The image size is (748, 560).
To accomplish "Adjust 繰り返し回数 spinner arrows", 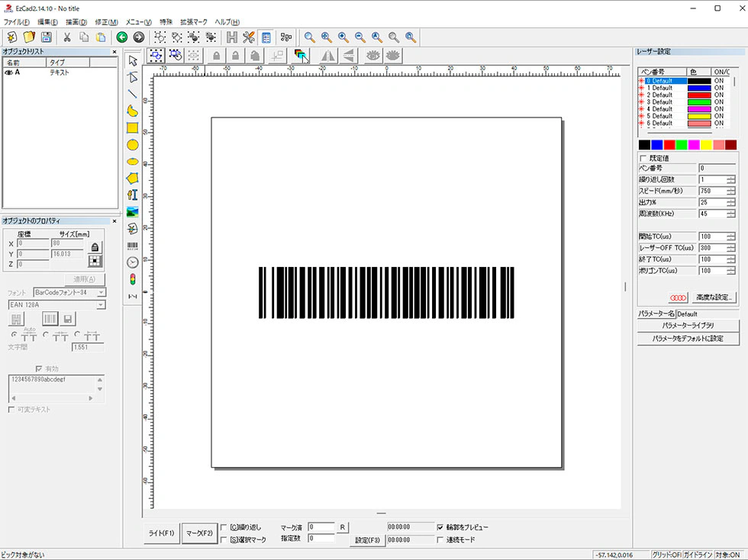I will [x=731, y=179].
